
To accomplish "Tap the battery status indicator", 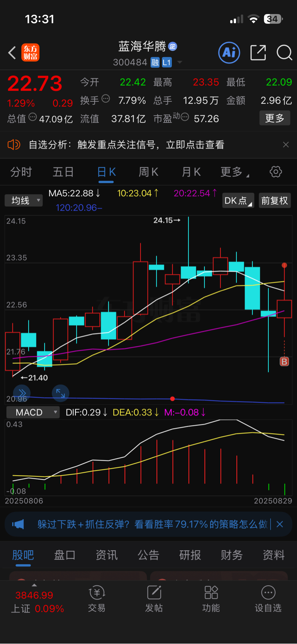I will coord(273,19).
